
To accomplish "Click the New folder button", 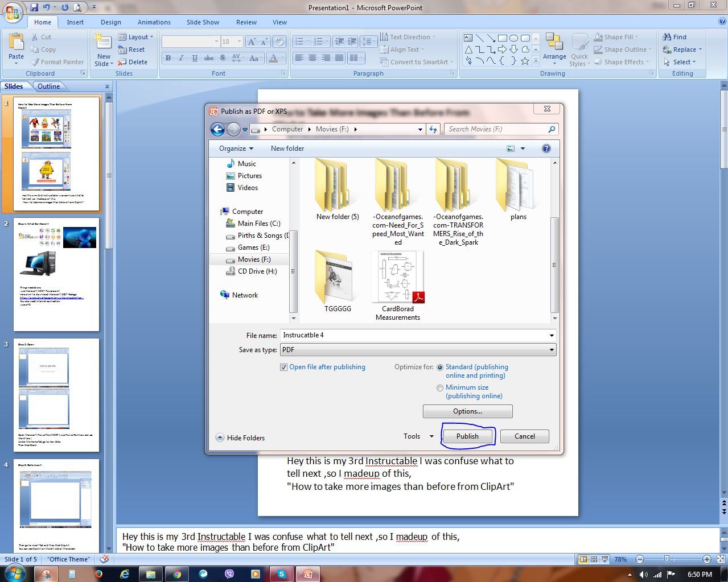I will [x=287, y=148].
